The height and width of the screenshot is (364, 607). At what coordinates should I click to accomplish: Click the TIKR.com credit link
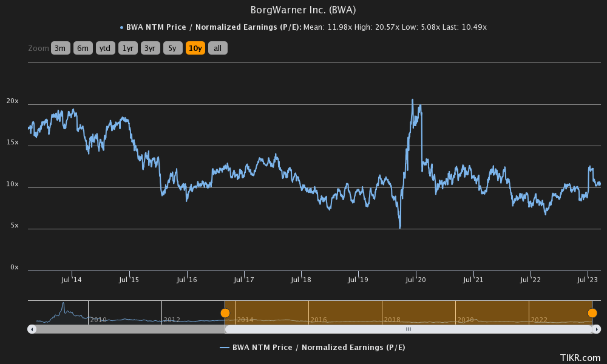pos(580,357)
